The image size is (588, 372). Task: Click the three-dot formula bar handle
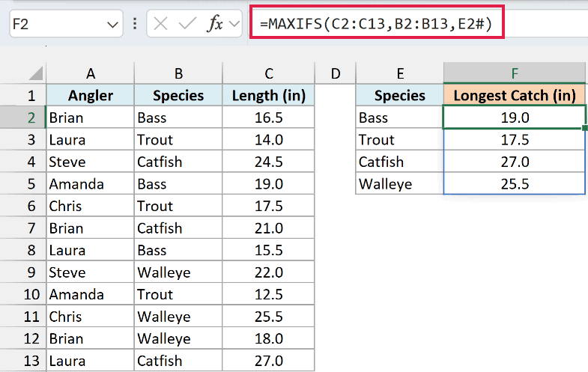135,24
